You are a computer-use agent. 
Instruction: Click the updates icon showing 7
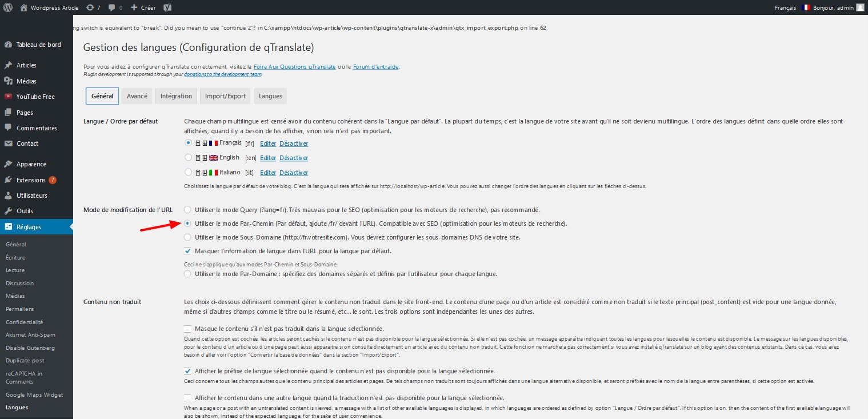coord(93,7)
